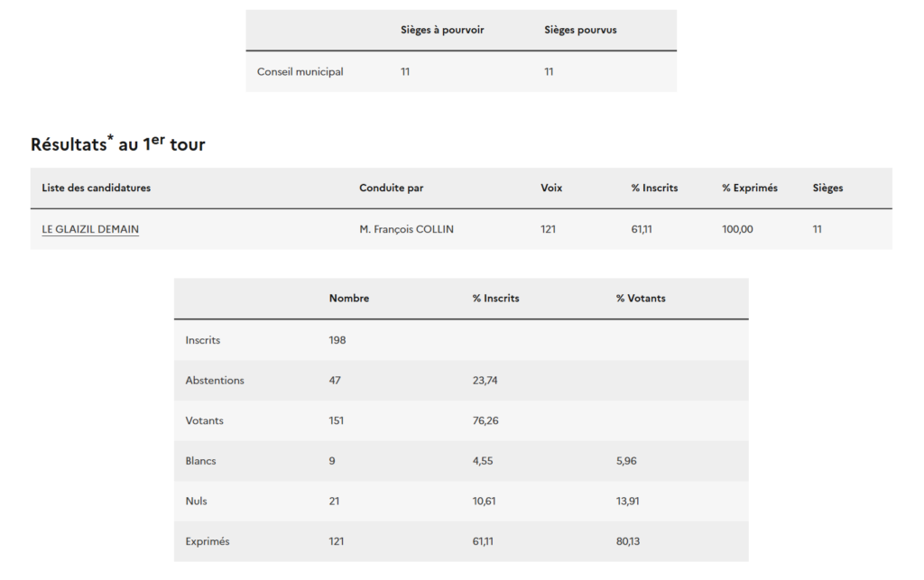Click the % Exprimés column header
This screenshot has height=580, width=924.
[x=749, y=188]
